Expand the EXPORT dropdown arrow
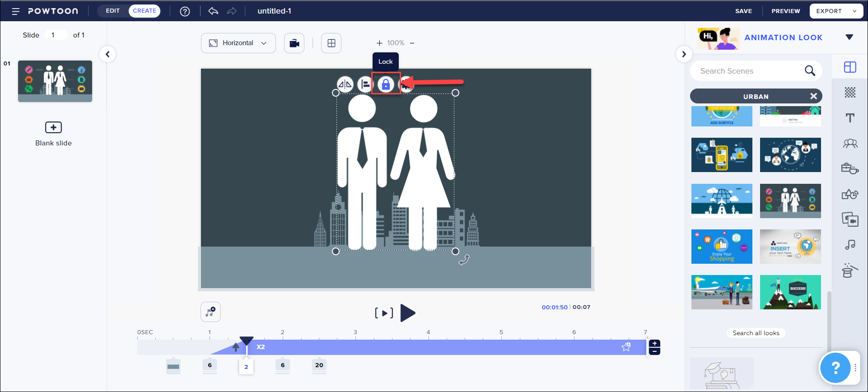Screen dimensions: 868x392 [x=854, y=11]
